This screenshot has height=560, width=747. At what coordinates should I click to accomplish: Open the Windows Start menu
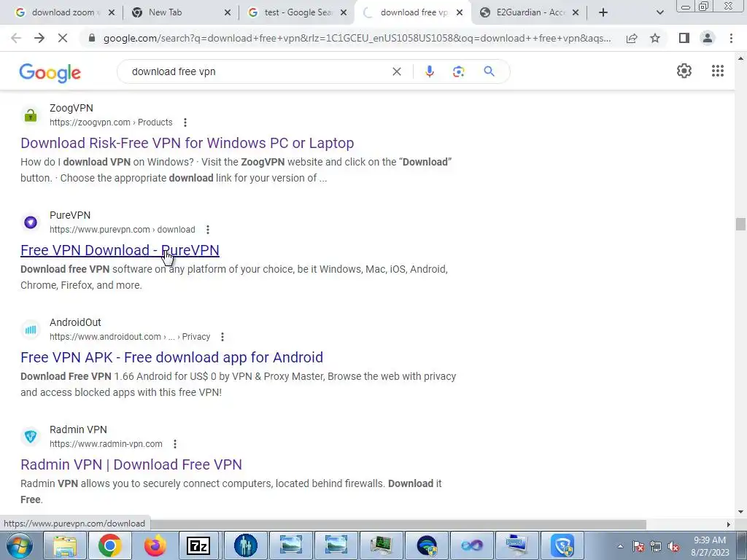20,545
